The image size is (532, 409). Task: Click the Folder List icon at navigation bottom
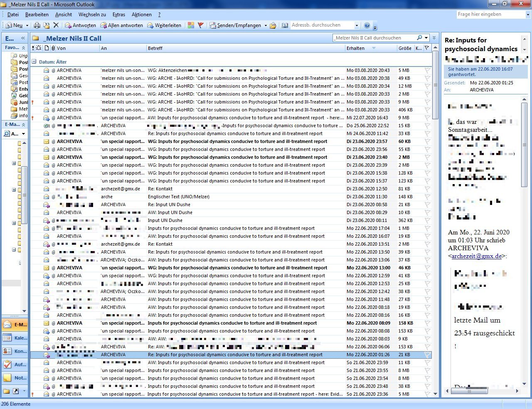pos(7,391)
